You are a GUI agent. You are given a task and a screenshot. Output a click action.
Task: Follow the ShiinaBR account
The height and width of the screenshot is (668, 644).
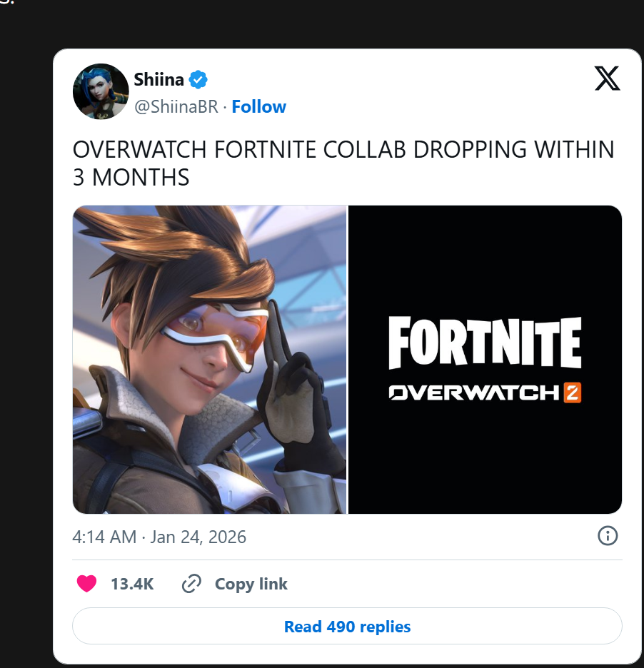[x=258, y=107]
